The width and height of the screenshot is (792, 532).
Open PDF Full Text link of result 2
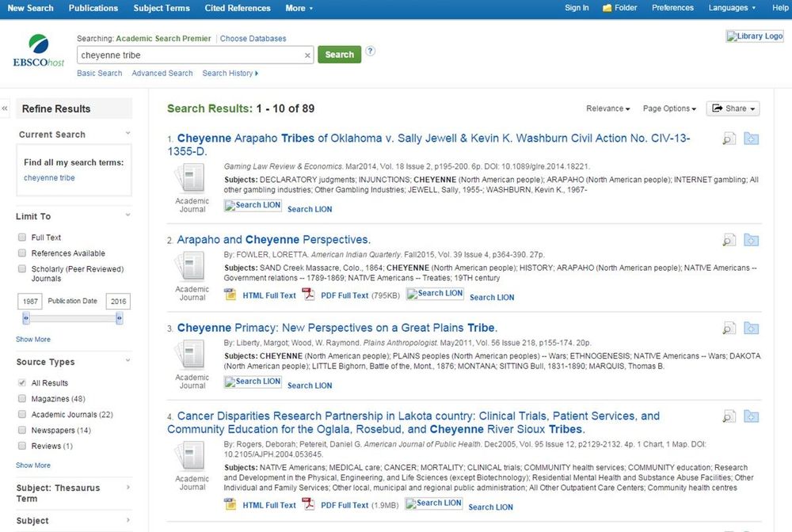pyautogui.click(x=345, y=296)
